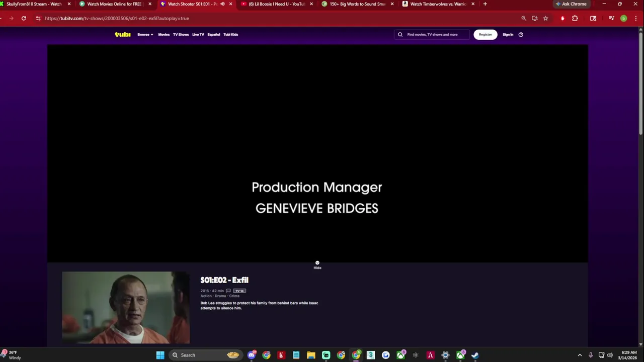
Task: Open the Chrome profile avatar
Action: (x=623, y=18)
